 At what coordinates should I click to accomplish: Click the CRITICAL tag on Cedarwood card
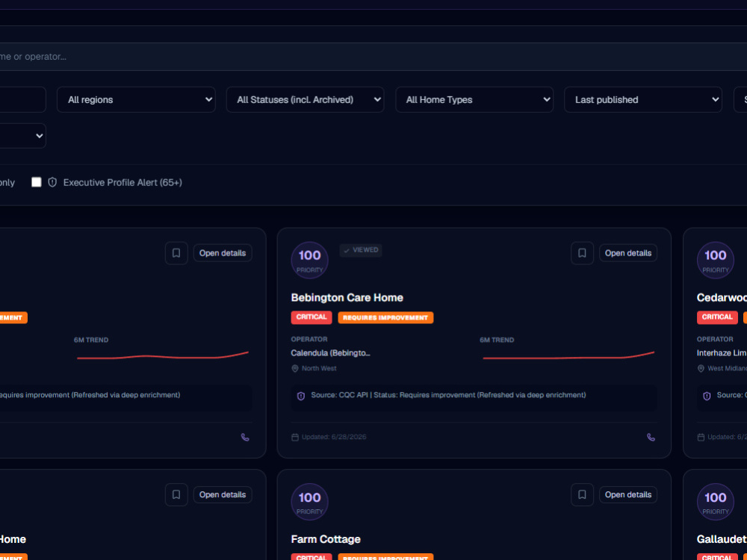[x=717, y=317]
